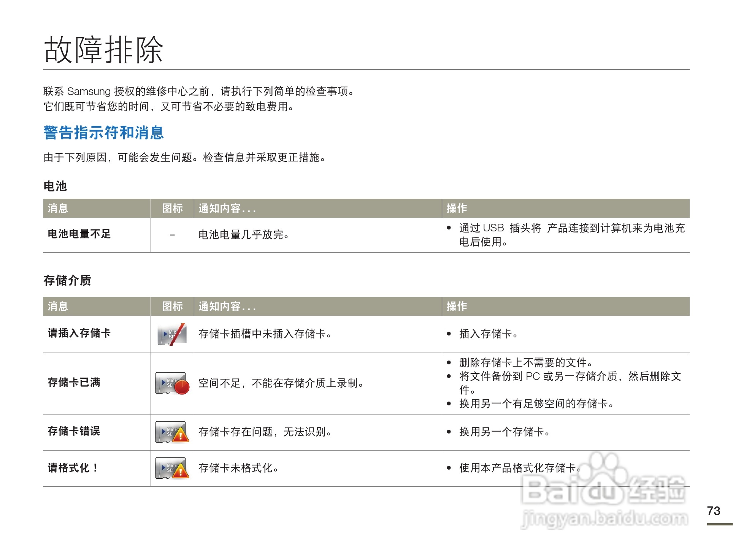Click the 存储介质 section heading

tap(67, 280)
